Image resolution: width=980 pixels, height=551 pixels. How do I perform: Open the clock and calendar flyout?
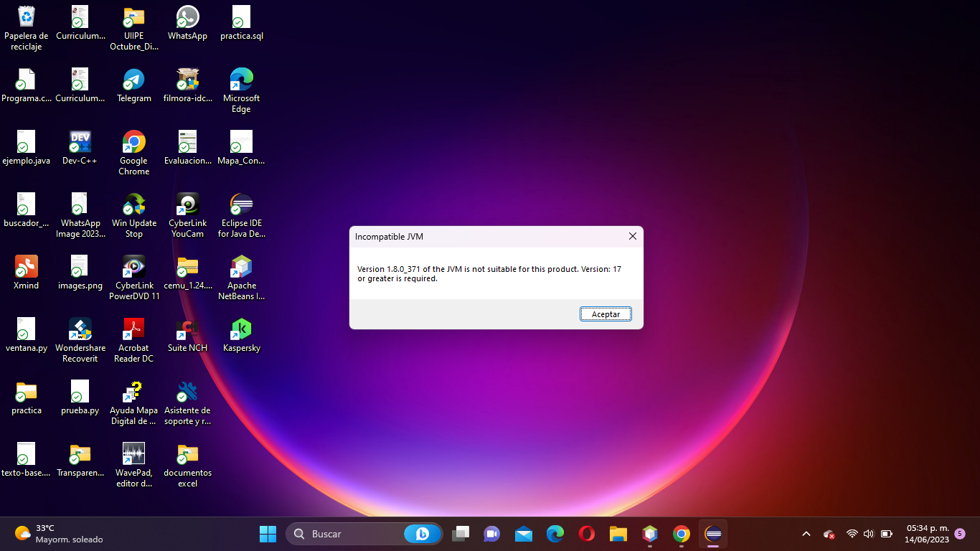[927, 534]
